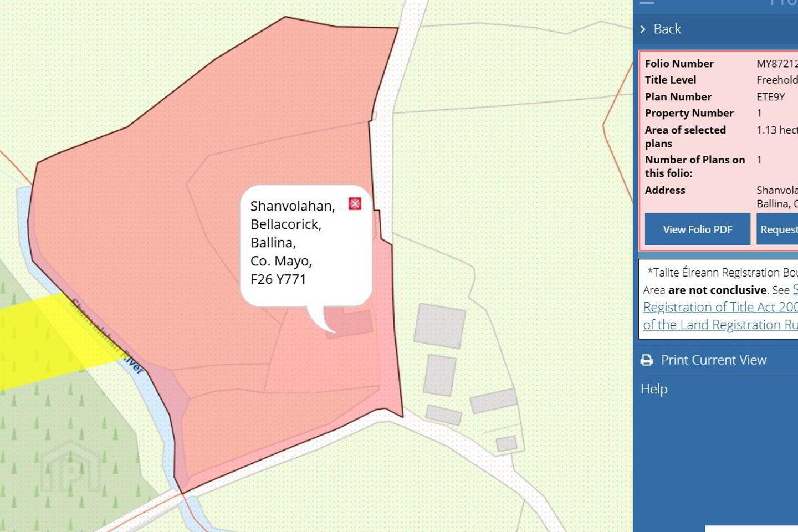Click the pink building inside the selected parcel

(349, 323)
